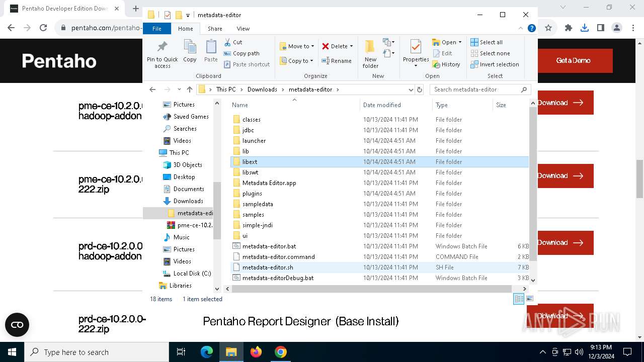Screen dimensions: 644x362
Task: Select the 3D Objects tree item
Action: (x=182, y=165)
